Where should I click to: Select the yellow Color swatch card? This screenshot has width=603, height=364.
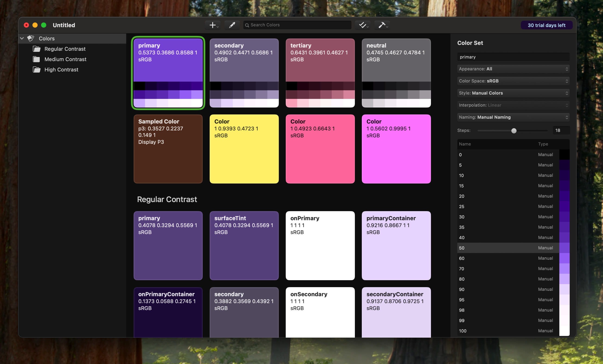coord(244,149)
